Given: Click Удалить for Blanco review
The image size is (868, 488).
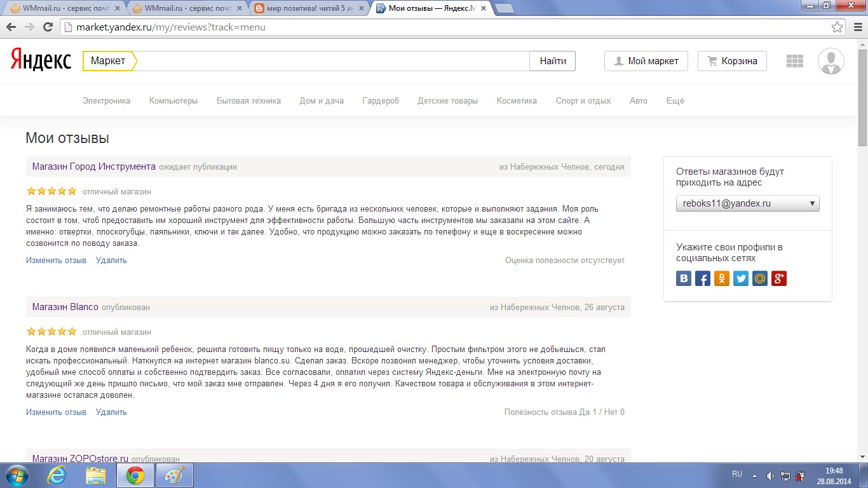Looking at the screenshot, I should [111, 412].
